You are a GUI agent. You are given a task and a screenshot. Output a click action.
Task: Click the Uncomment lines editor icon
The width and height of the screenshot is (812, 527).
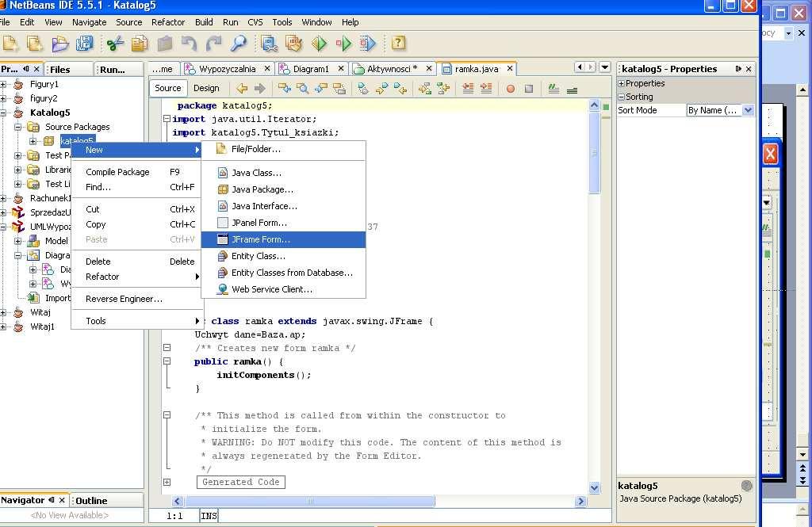click(572, 90)
